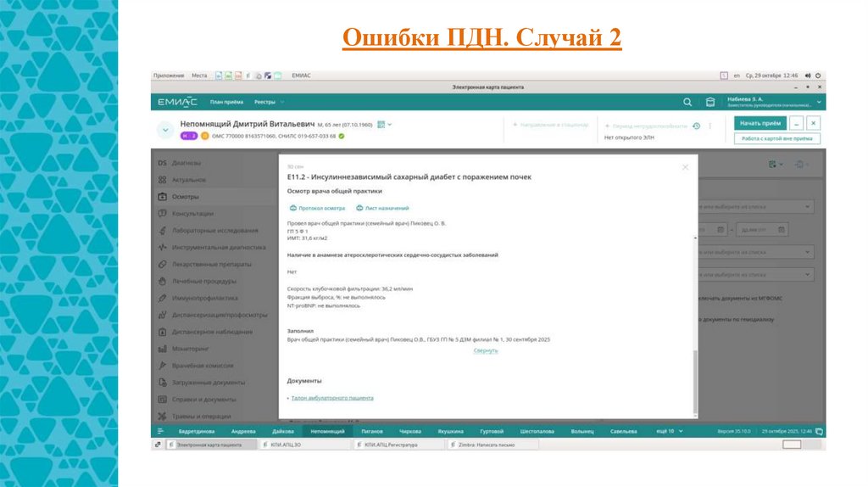This screenshot has width=868, height=487.
Task: Open Лист назначений document
Action: (x=382, y=209)
